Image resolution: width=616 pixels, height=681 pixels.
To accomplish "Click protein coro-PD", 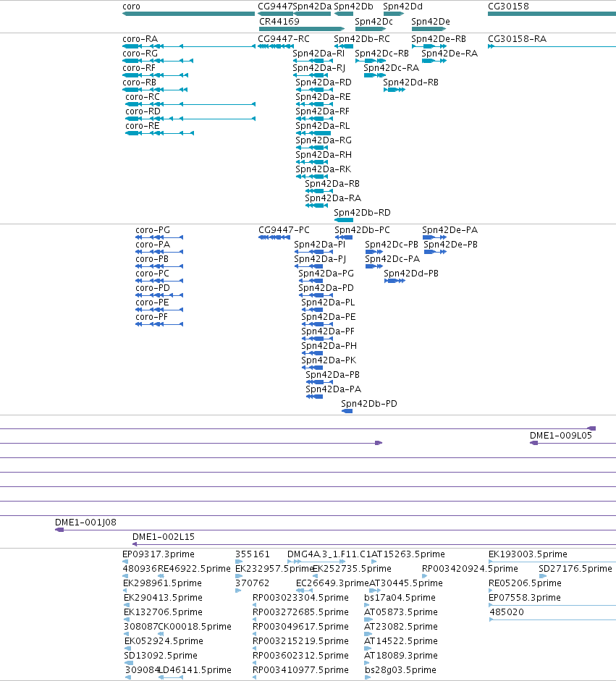I will 159,295.
